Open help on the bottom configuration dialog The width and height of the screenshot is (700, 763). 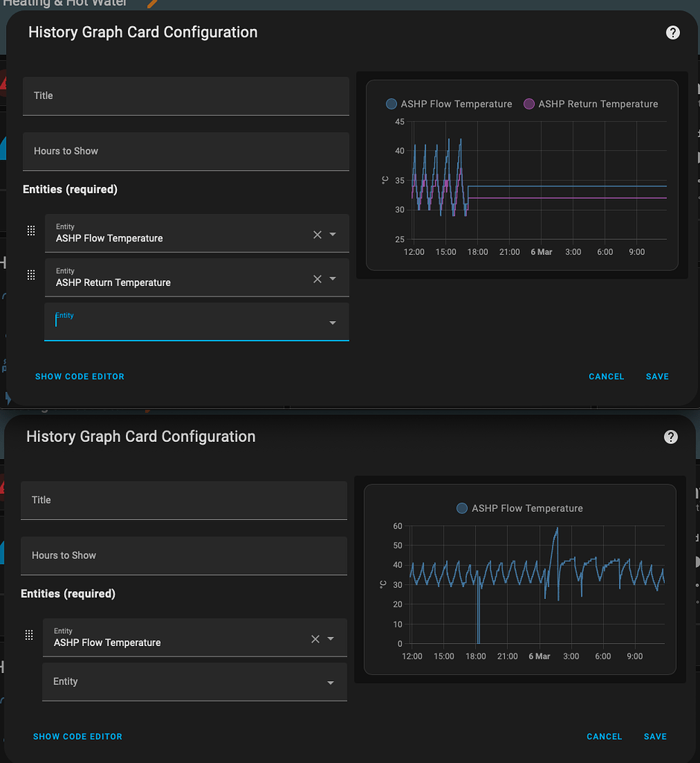point(670,437)
